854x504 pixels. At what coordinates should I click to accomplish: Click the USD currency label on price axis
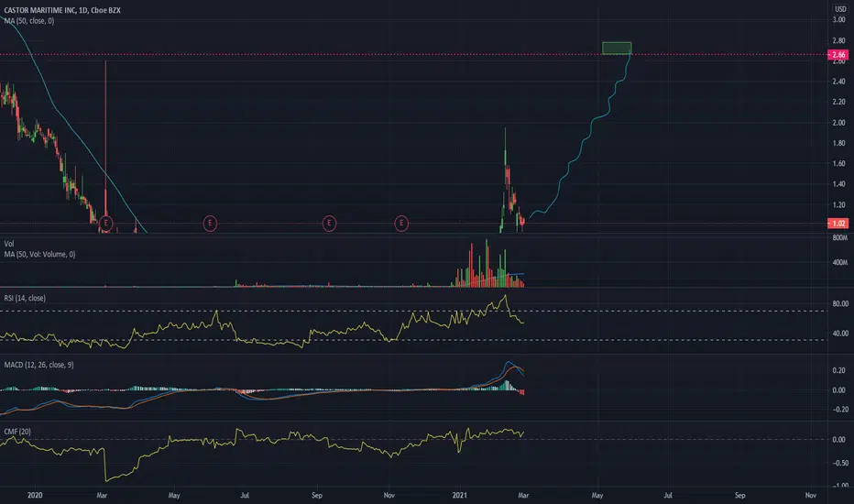pos(840,9)
